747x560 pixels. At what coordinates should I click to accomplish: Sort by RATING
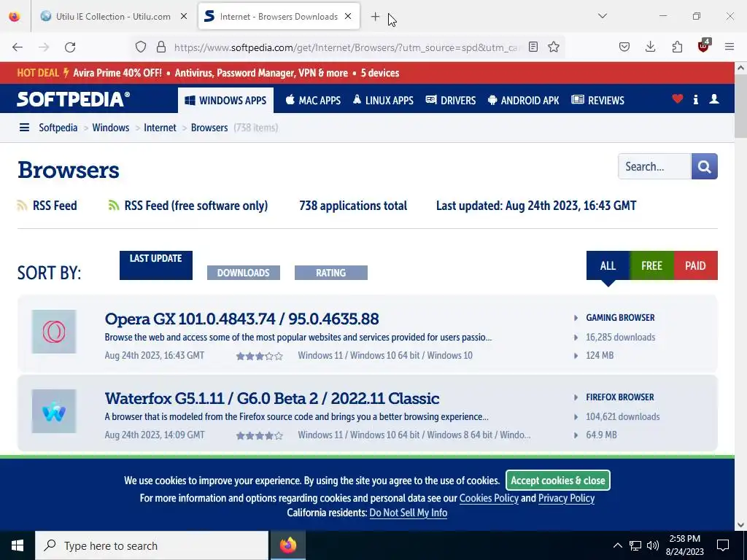tap(331, 273)
